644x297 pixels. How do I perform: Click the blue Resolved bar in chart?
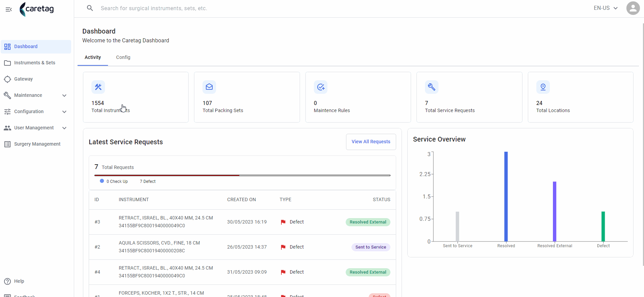[506, 196]
